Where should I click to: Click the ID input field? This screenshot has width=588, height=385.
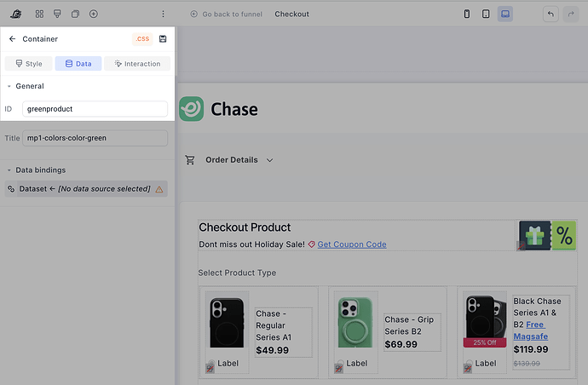pos(95,109)
